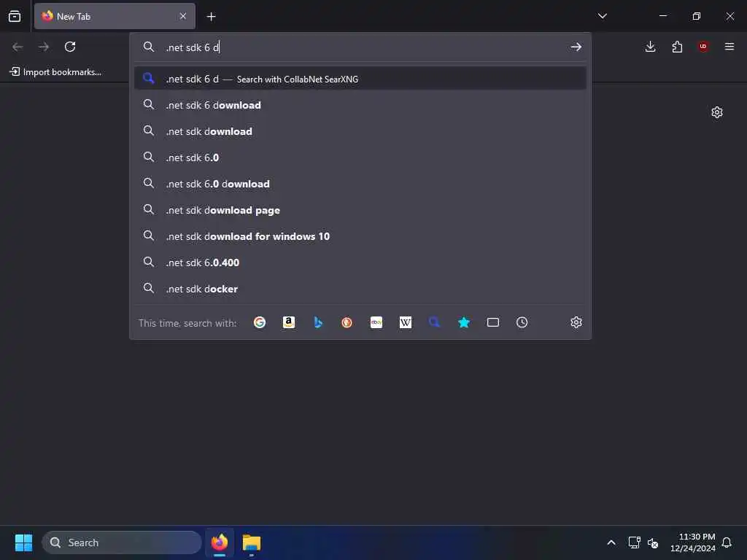Expand the list all tabs chevron
The height and width of the screenshot is (560, 747).
coord(602,16)
